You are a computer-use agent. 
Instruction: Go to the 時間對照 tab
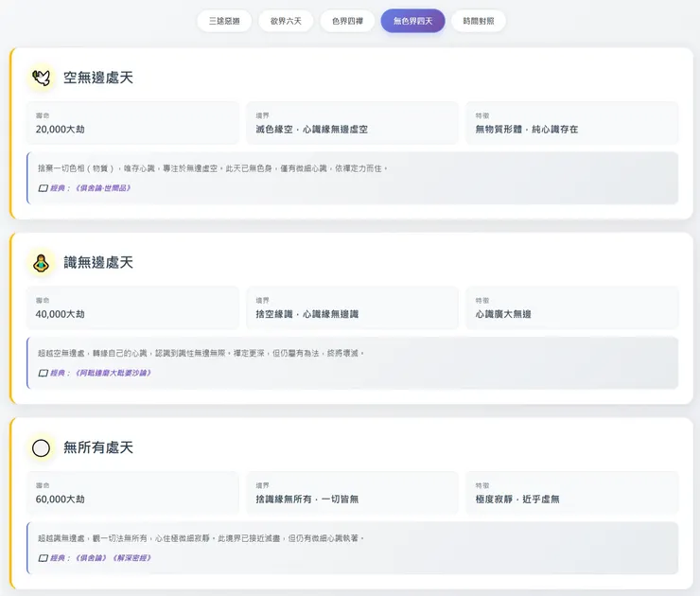pos(479,21)
